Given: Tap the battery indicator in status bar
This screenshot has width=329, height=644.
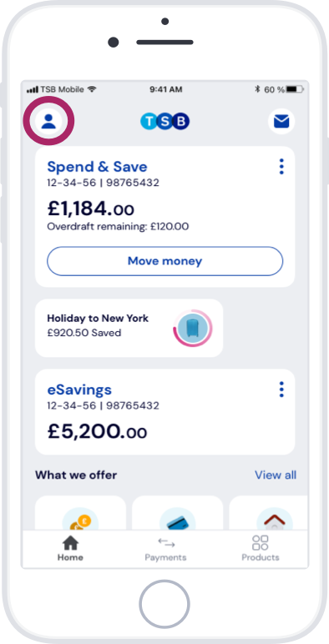Looking at the screenshot, I should click(x=294, y=89).
